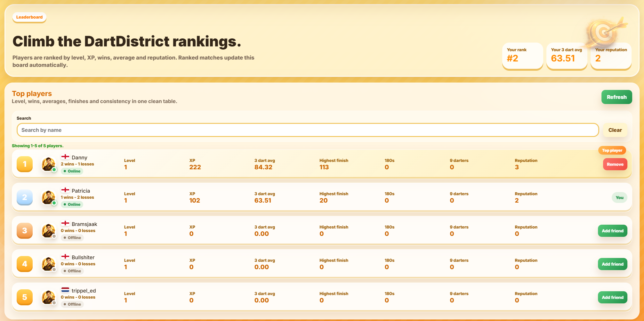
Task: Click Patricia's highest finish 20
Action: click(x=323, y=200)
